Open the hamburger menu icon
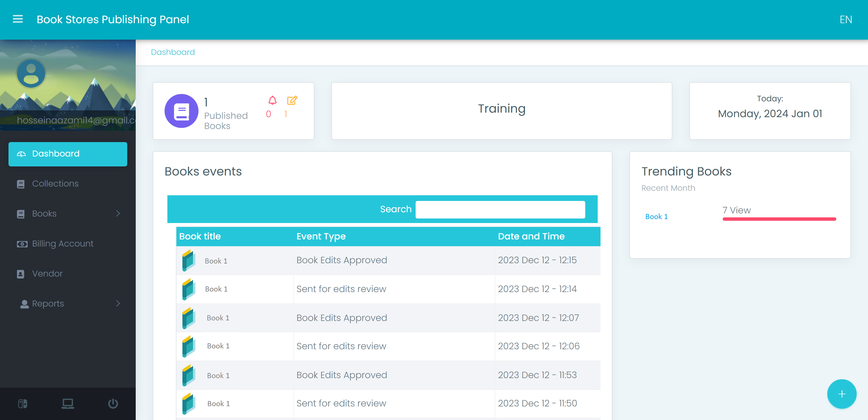 tap(18, 19)
